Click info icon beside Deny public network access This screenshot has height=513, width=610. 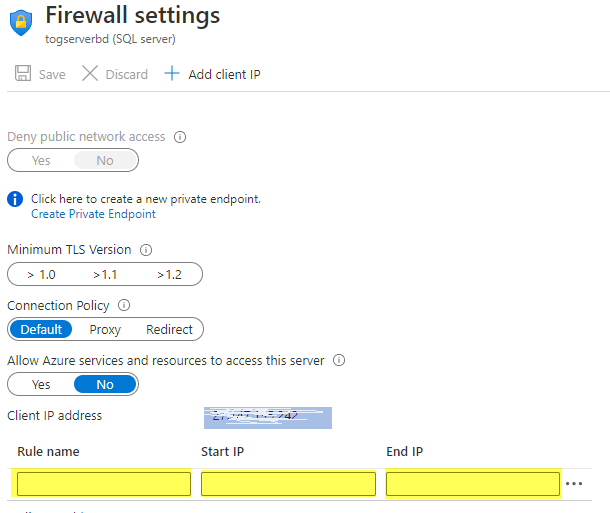pyautogui.click(x=180, y=137)
